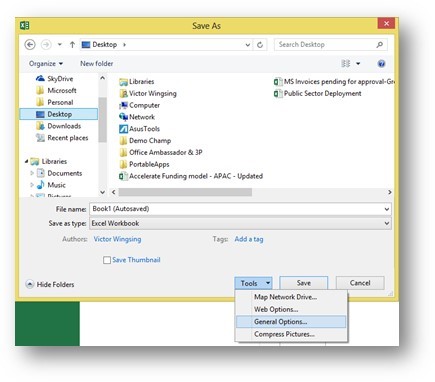The width and height of the screenshot is (435, 382).
Task: Select Desktop in the navigation pane
Action: coord(59,114)
